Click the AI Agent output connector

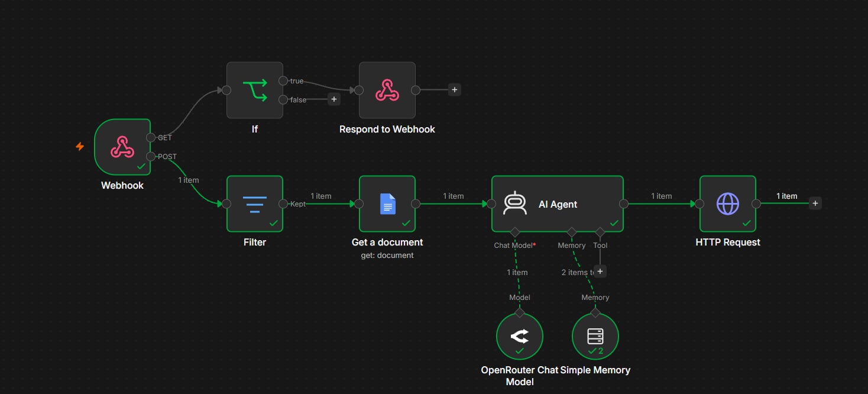click(624, 204)
